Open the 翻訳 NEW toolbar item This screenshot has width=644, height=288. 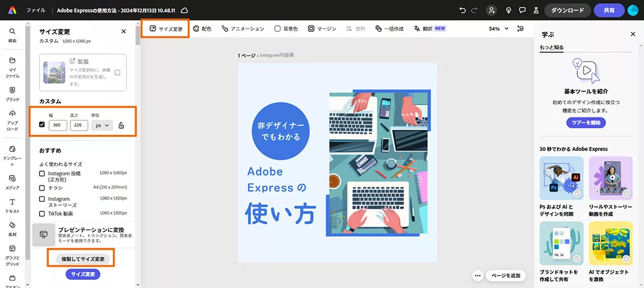tap(430, 29)
